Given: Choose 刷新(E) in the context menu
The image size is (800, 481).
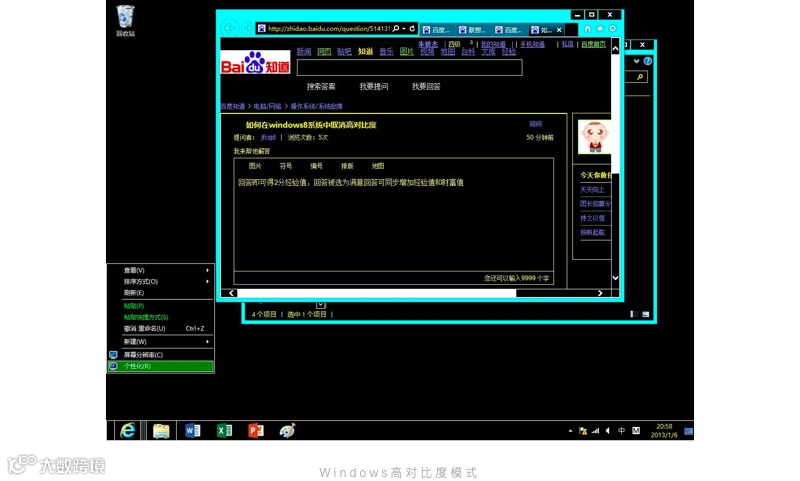Looking at the screenshot, I should (x=160, y=293).
